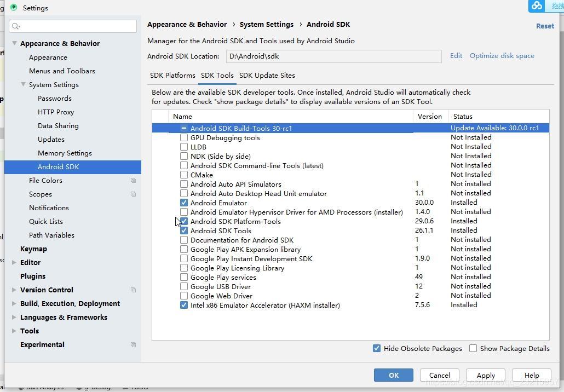Check the CMake checkbox

coord(184,175)
